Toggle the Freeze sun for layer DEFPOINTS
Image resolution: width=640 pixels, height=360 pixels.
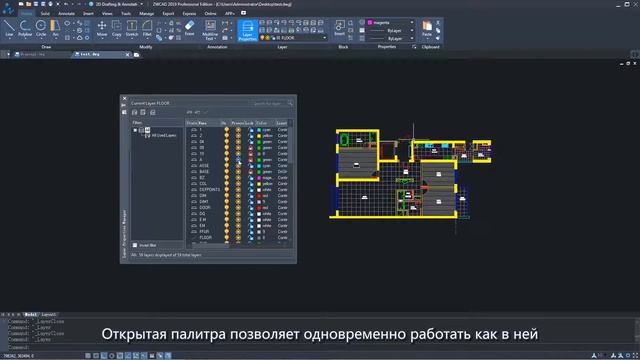pyautogui.click(x=238, y=189)
